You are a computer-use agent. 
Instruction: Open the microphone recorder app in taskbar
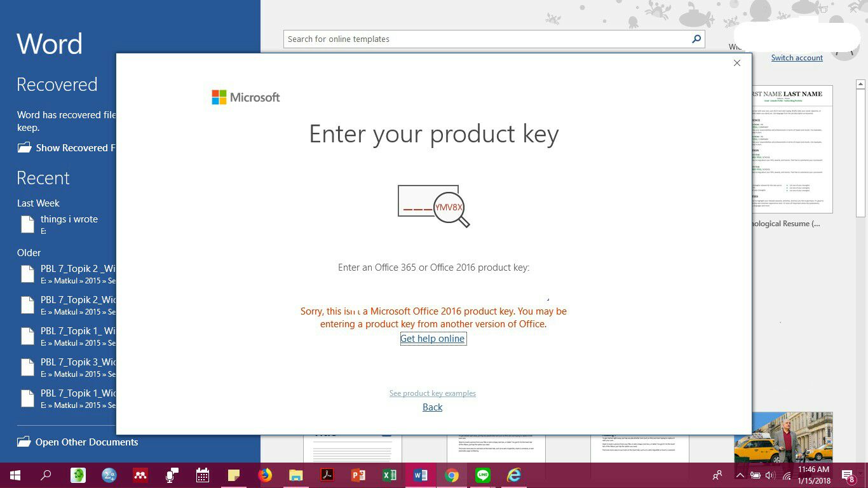(x=172, y=475)
